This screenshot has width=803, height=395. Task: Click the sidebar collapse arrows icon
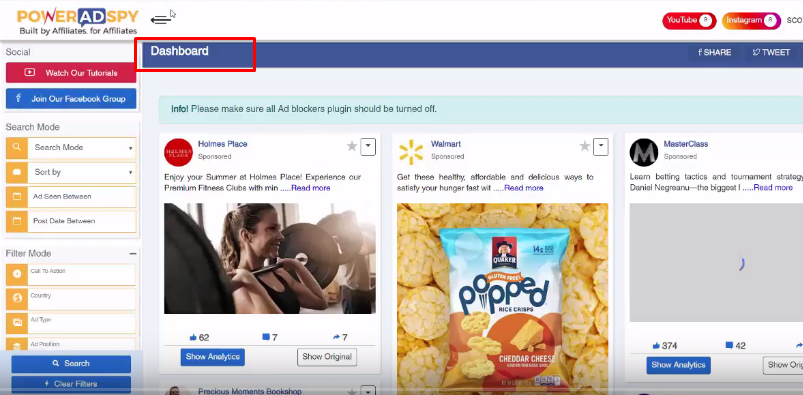point(160,19)
